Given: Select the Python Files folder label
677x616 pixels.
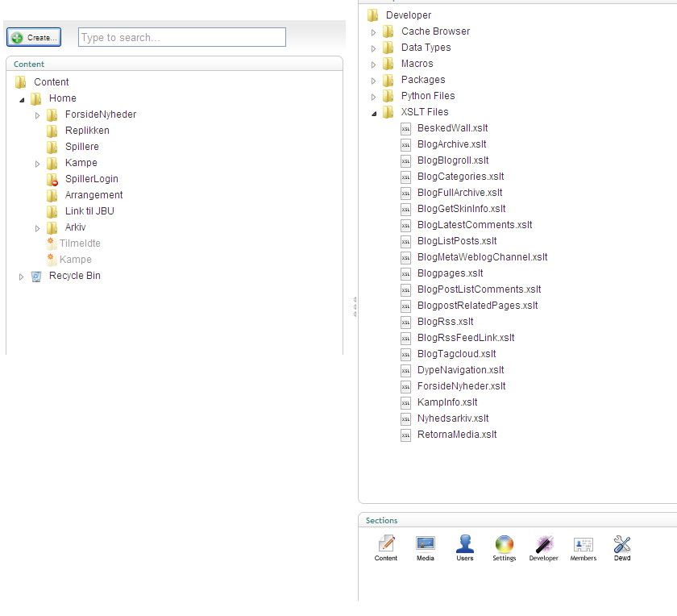Looking at the screenshot, I should 428,96.
